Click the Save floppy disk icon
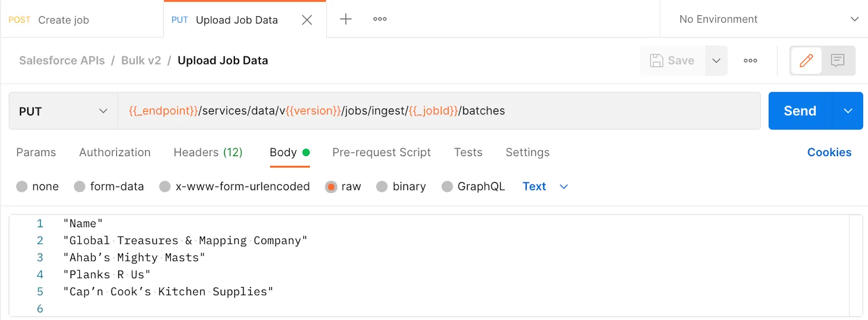The height and width of the screenshot is (320, 868). [x=656, y=61]
